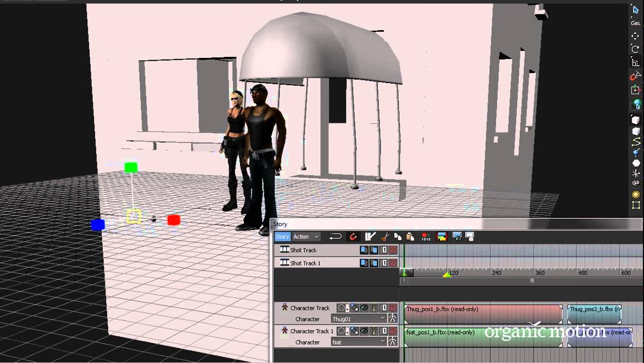644x363 pixels.
Task: Switch to the Story tab
Action: click(282, 237)
